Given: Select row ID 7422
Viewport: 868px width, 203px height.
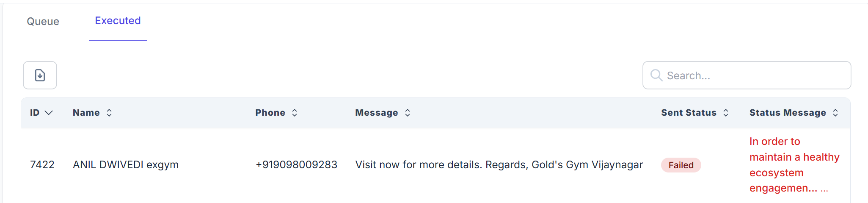Looking at the screenshot, I should pos(42,165).
